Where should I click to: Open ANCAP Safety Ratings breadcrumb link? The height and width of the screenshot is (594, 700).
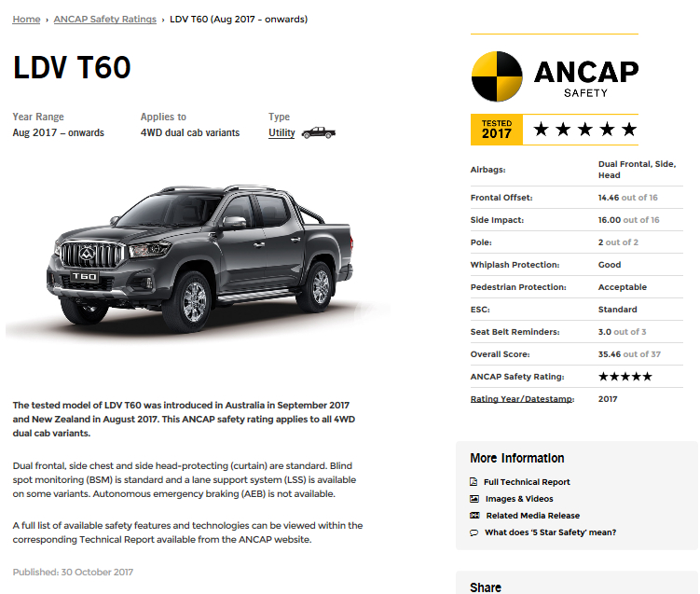click(105, 20)
